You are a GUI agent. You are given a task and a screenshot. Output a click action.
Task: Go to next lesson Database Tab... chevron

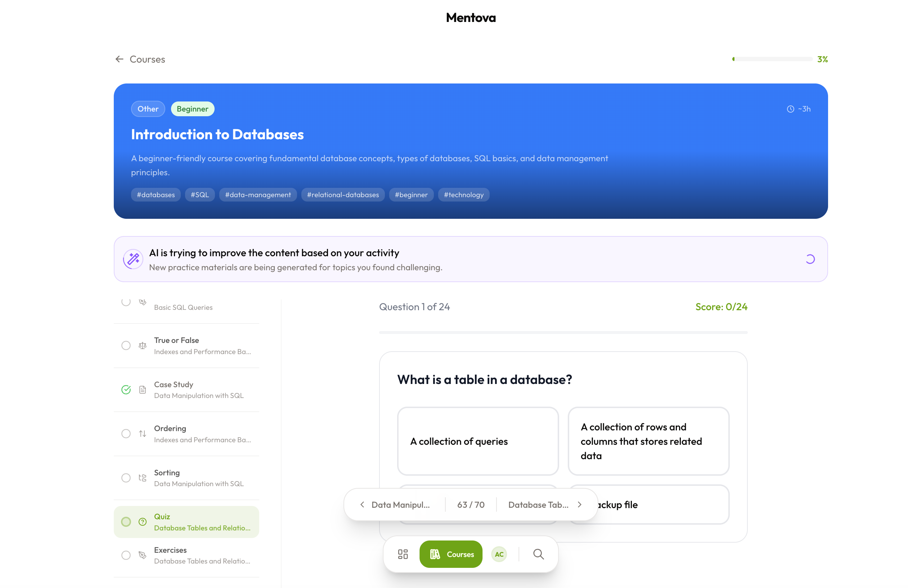(580, 505)
